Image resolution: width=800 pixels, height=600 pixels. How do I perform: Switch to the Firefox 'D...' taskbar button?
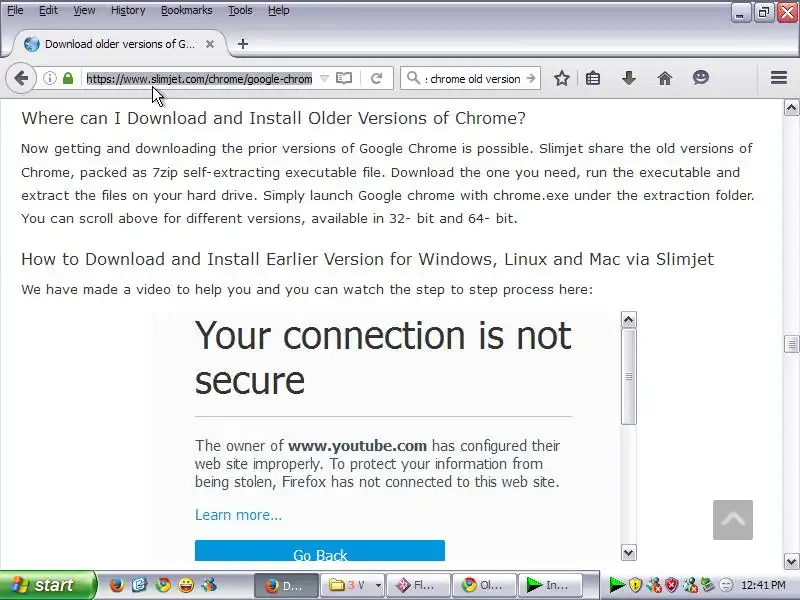[x=287, y=585]
